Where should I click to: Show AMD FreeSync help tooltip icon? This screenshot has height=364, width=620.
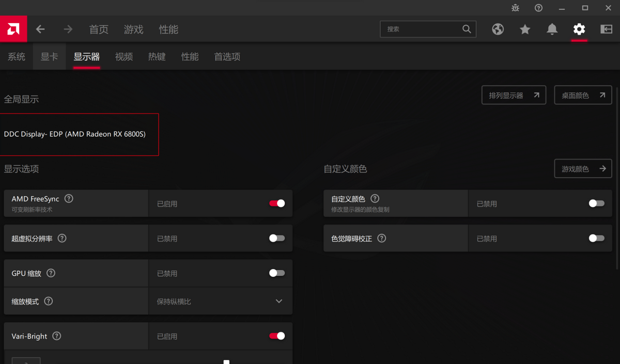click(x=69, y=199)
